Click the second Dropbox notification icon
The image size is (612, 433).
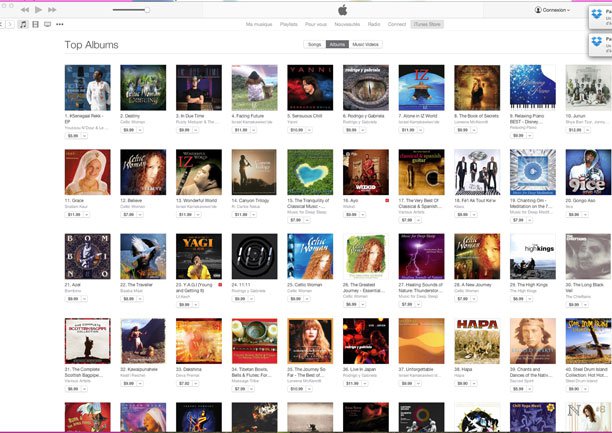pos(597,41)
